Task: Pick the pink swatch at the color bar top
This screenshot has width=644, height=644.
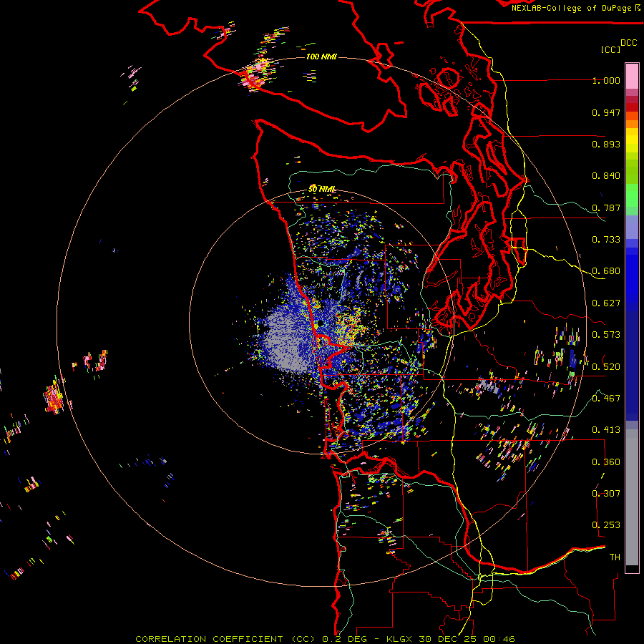Action: pos(632,77)
